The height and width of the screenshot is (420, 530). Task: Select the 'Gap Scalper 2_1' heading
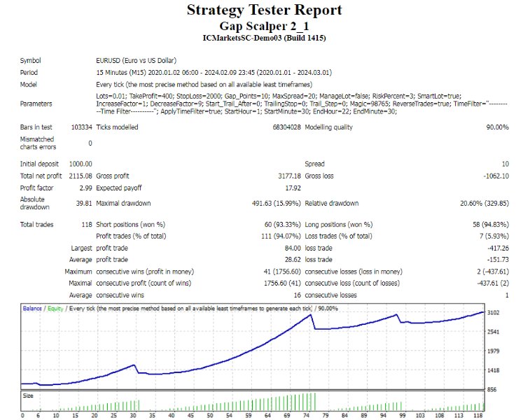[x=264, y=26]
